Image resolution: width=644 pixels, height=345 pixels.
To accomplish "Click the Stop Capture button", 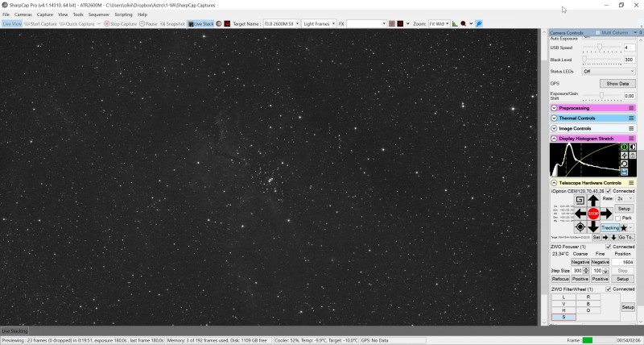I will click(120, 24).
